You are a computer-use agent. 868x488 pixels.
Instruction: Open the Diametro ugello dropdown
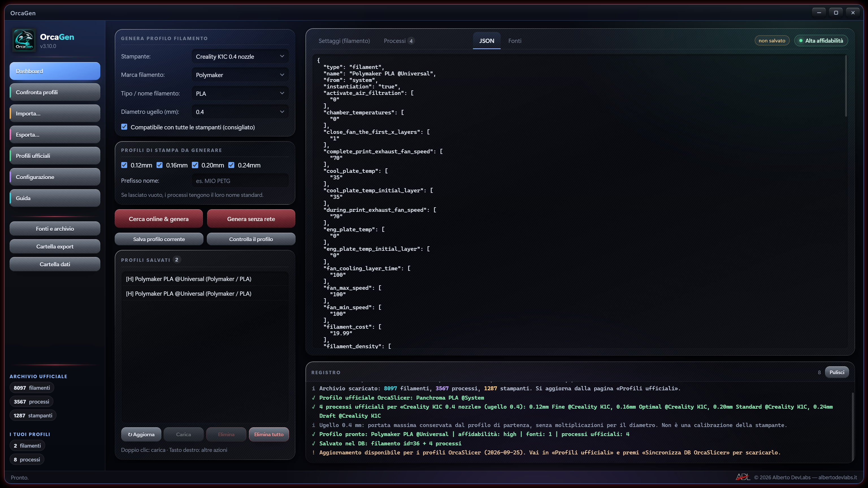pos(240,112)
